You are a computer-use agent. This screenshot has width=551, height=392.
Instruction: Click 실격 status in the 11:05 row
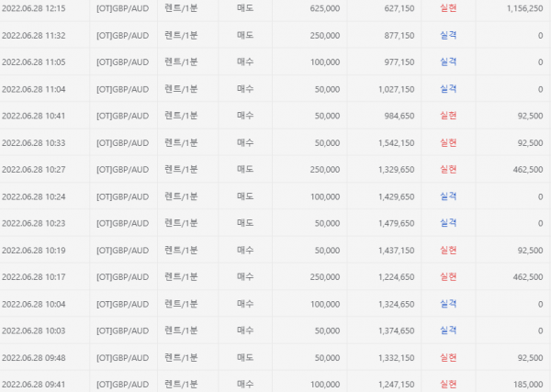point(449,62)
